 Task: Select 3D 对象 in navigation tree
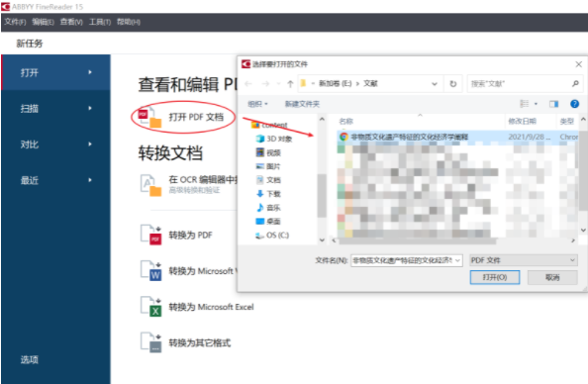pyautogui.click(x=273, y=139)
